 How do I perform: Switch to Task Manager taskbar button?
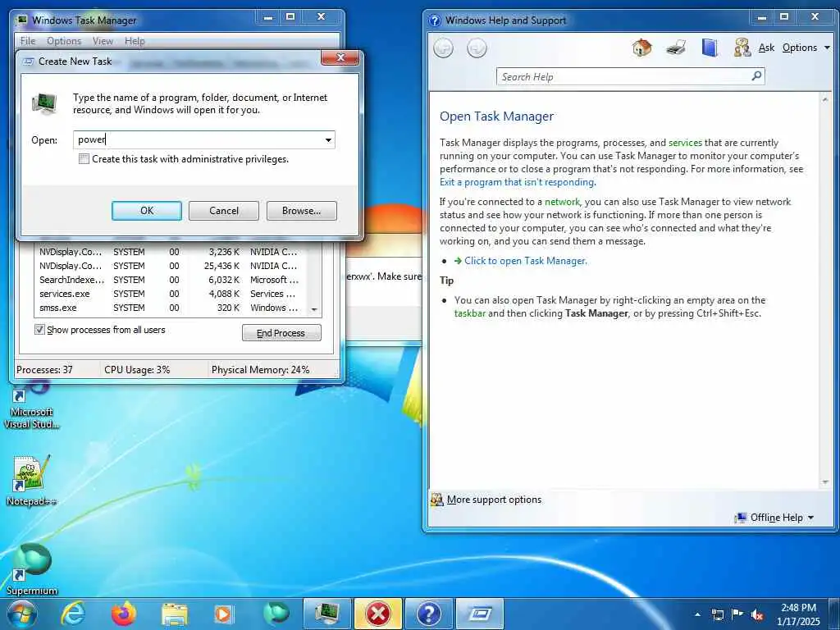(x=326, y=614)
